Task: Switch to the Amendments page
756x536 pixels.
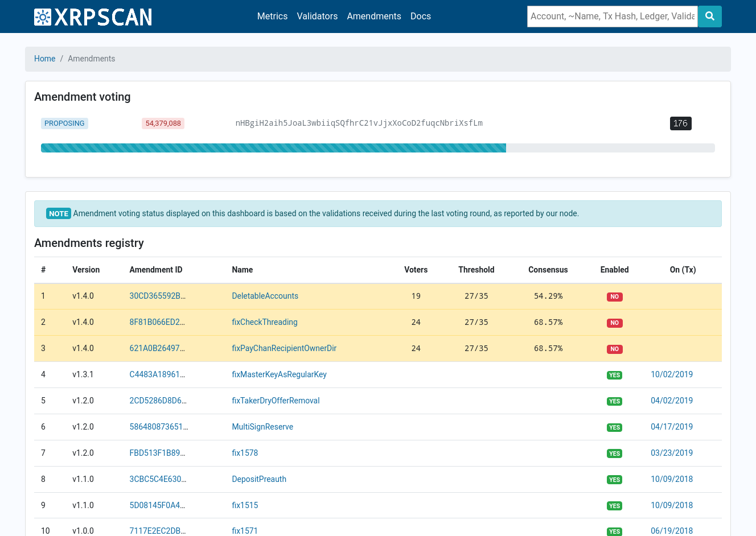Action: click(x=373, y=16)
